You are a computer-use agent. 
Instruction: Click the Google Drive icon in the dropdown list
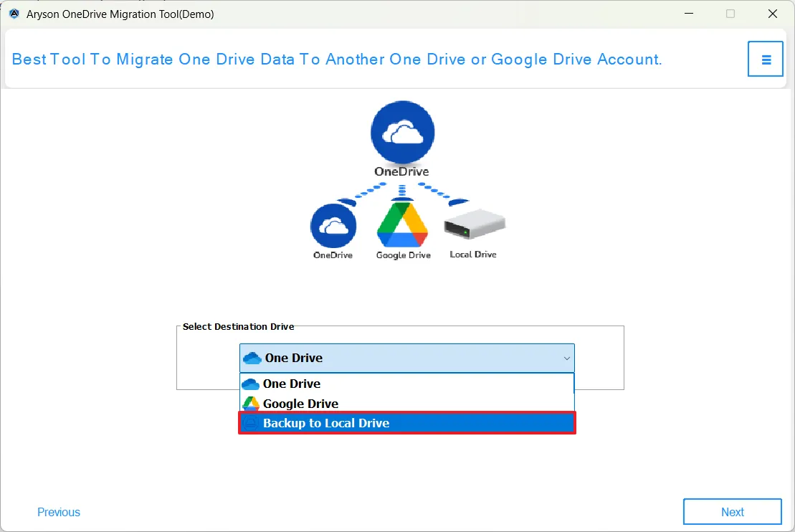pyautogui.click(x=250, y=404)
